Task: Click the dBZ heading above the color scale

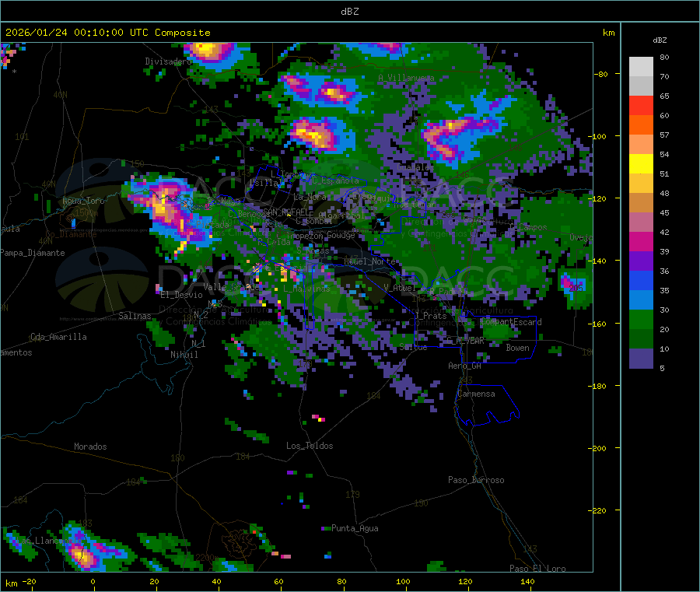Action: [x=660, y=40]
